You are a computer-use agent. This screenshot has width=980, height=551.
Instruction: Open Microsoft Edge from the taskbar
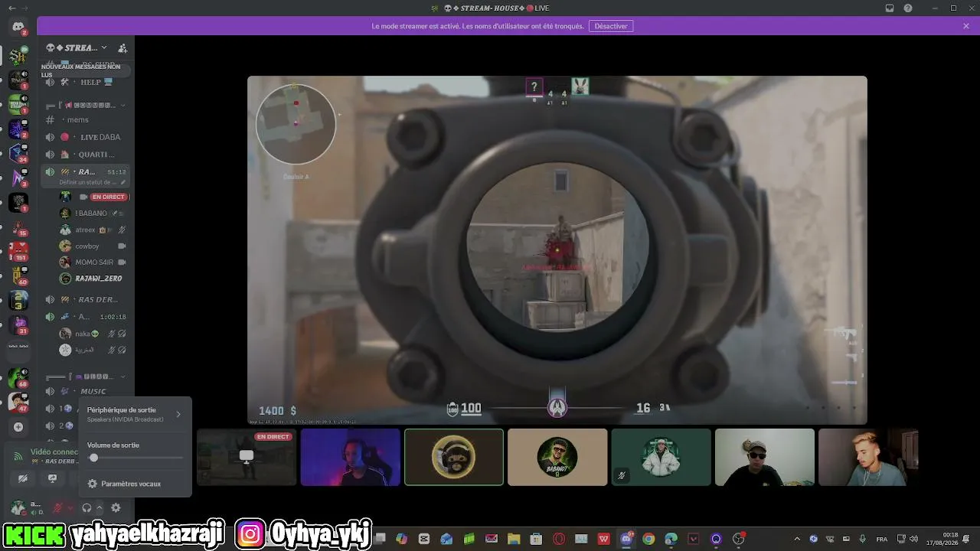(671, 539)
